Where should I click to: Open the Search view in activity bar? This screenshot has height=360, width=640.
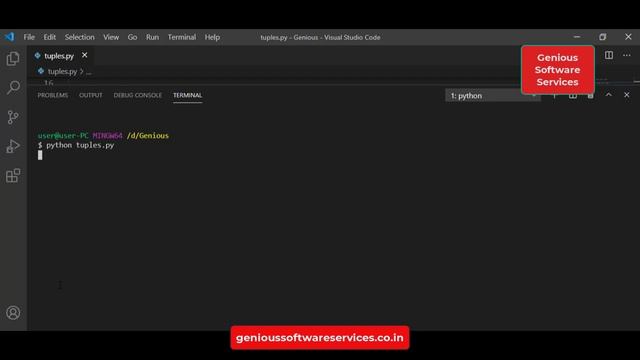[x=13, y=87]
